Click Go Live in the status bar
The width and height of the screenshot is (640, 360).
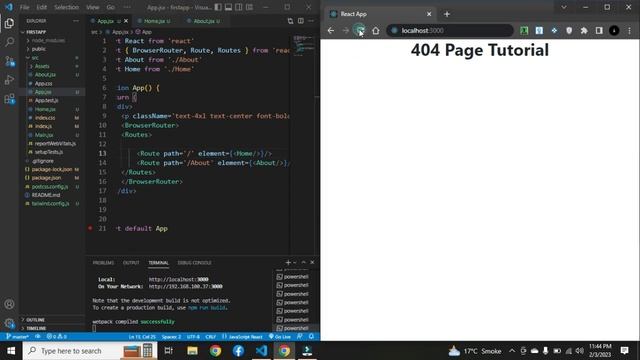(x=280, y=337)
